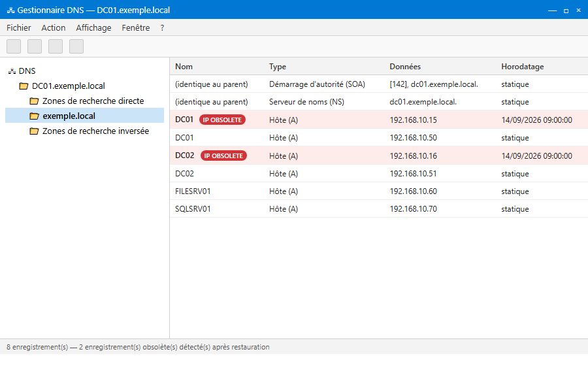Select the Serveur de noms (NS) record type
This screenshot has width=588, height=392.
[x=306, y=102]
